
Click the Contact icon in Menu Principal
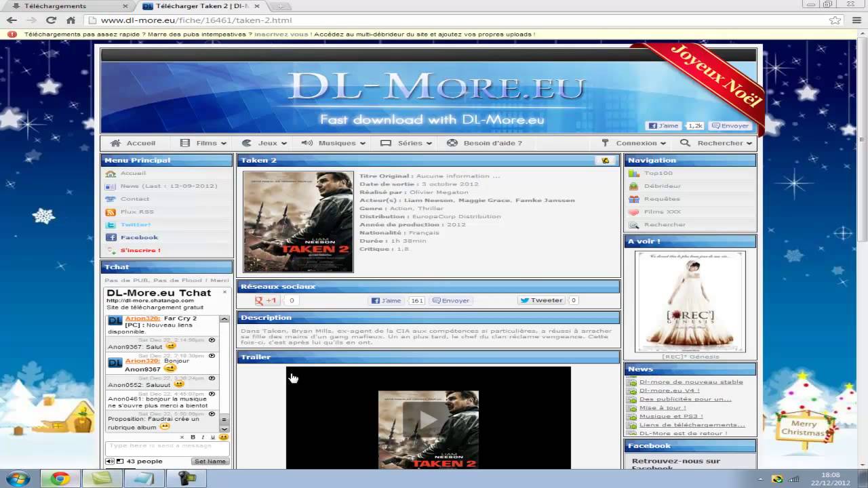pyautogui.click(x=111, y=199)
